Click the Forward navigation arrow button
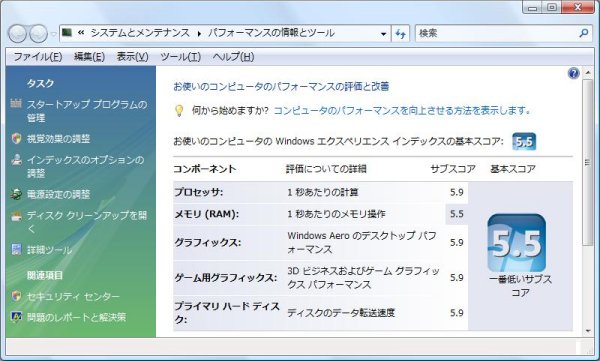This screenshot has width=600, height=361. coord(38,34)
